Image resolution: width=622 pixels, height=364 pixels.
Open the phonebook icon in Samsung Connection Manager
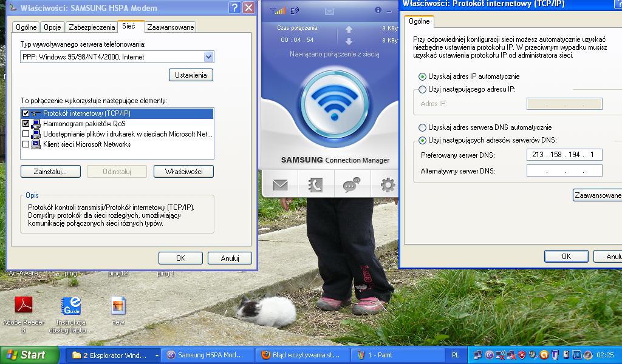click(316, 184)
